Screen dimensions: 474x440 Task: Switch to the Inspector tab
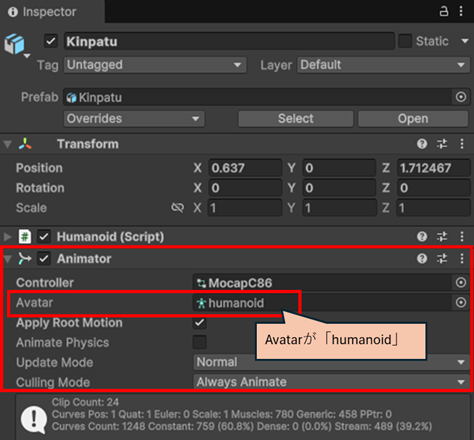[43, 12]
